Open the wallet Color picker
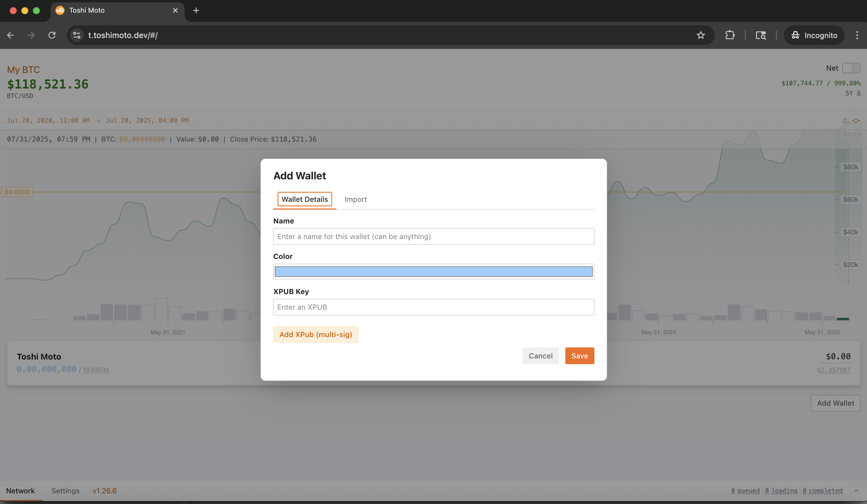 pos(433,271)
